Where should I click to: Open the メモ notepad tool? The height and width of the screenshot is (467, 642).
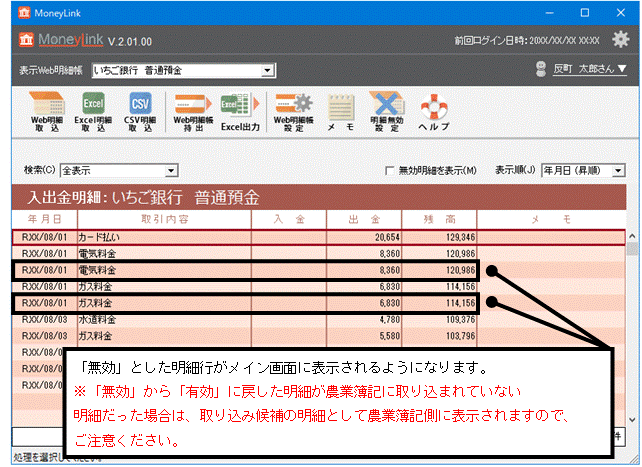click(341, 112)
